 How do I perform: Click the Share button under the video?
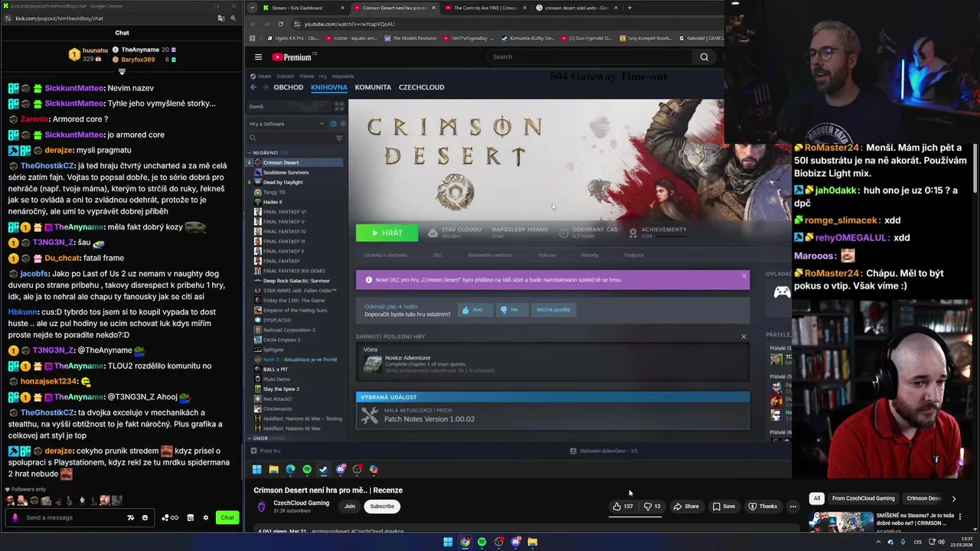click(686, 506)
